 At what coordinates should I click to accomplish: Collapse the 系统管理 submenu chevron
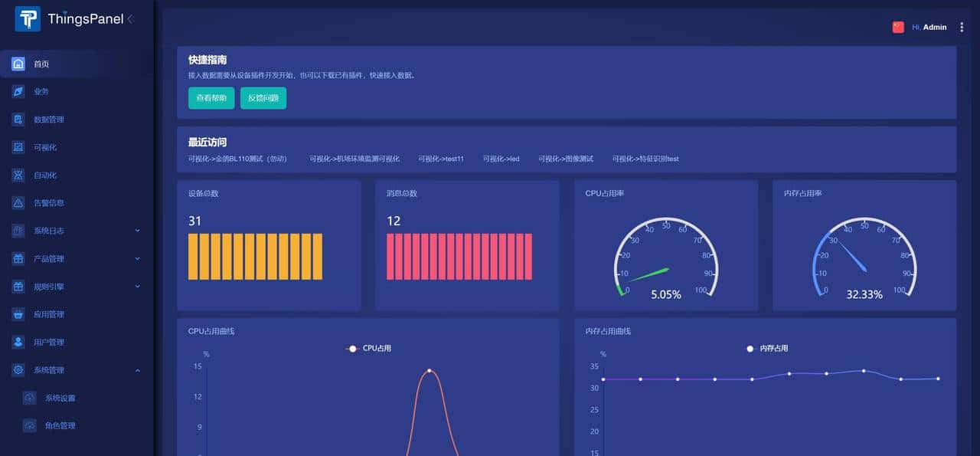click(x=138, y=370)
